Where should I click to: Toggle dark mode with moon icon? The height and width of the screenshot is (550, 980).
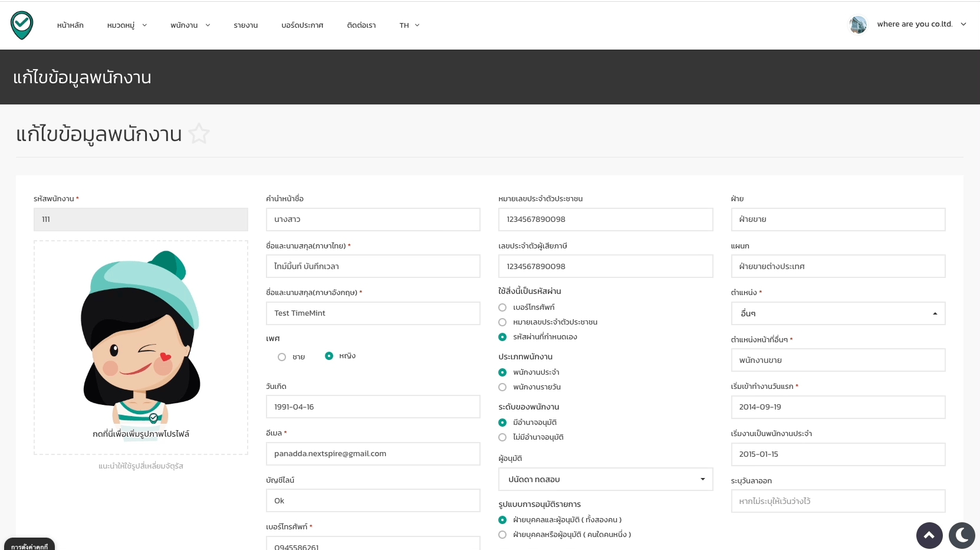point(961,535)
